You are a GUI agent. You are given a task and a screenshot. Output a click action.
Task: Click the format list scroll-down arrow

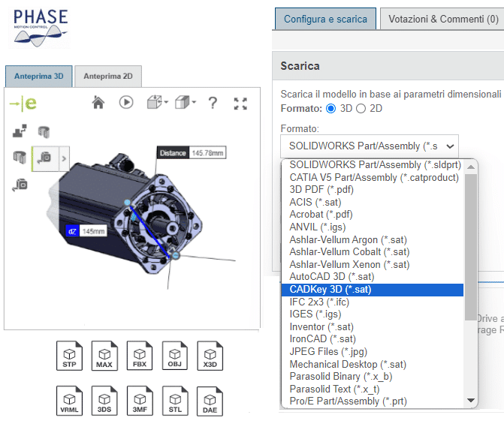[471, 400]
